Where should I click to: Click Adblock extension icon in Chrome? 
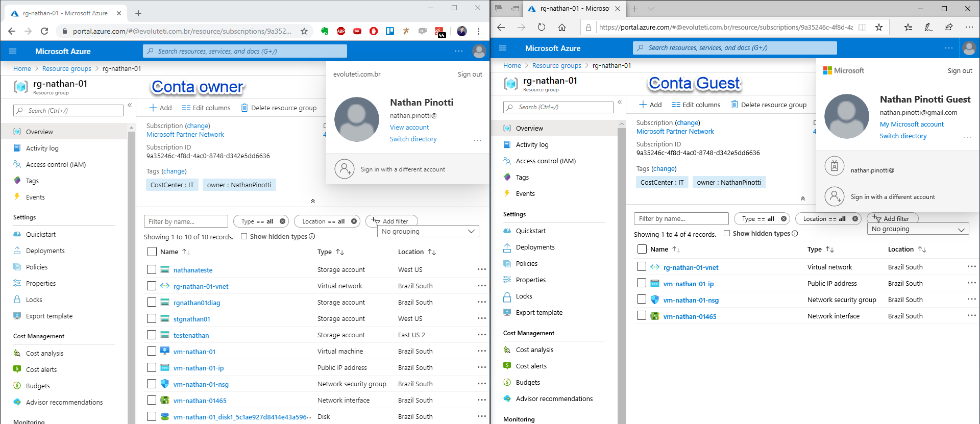pos(341,31)
